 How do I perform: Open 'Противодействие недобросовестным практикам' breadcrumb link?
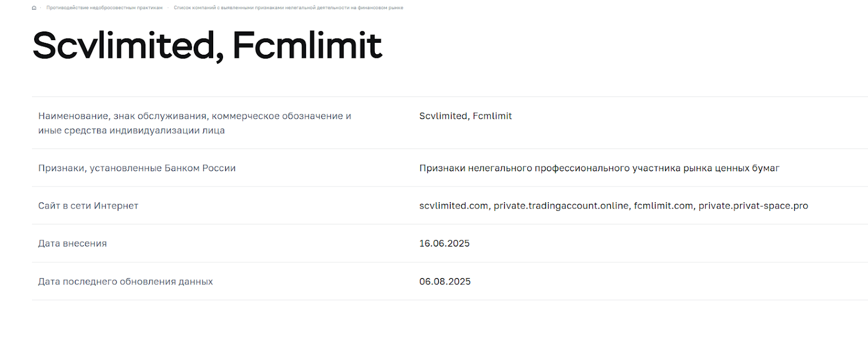pyautogui.click(x=104, y=8)
